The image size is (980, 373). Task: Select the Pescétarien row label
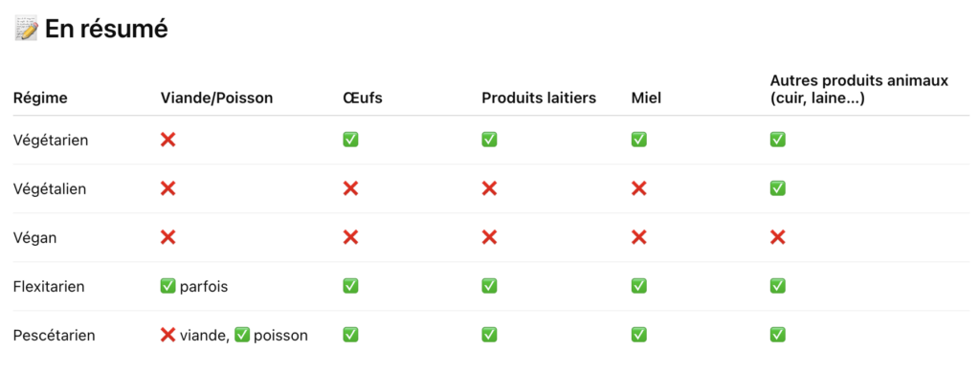pyautogui.click(x=55, y=336)
